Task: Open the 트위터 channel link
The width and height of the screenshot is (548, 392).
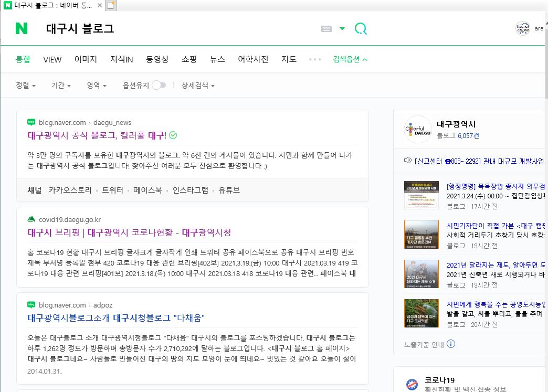Action: tap(112, 190)
